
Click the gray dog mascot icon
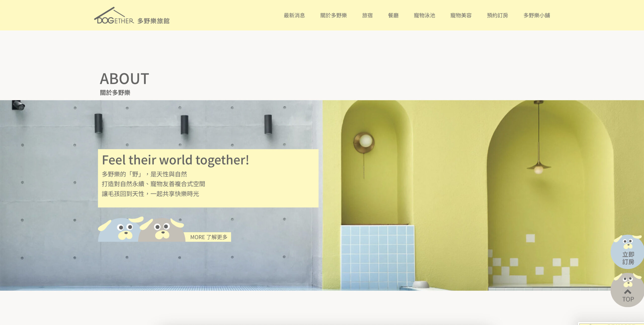coord(162,230)
